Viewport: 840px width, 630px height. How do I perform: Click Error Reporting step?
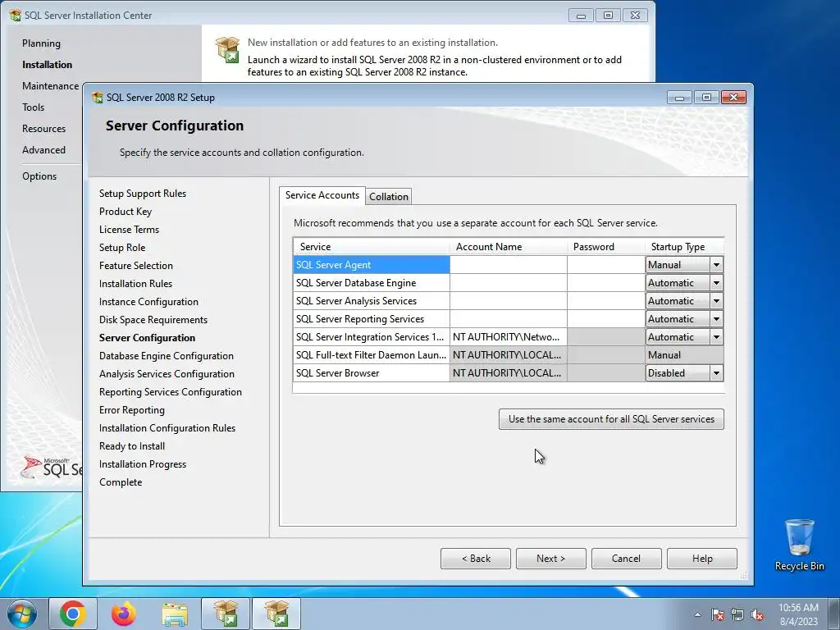[132, 410]
